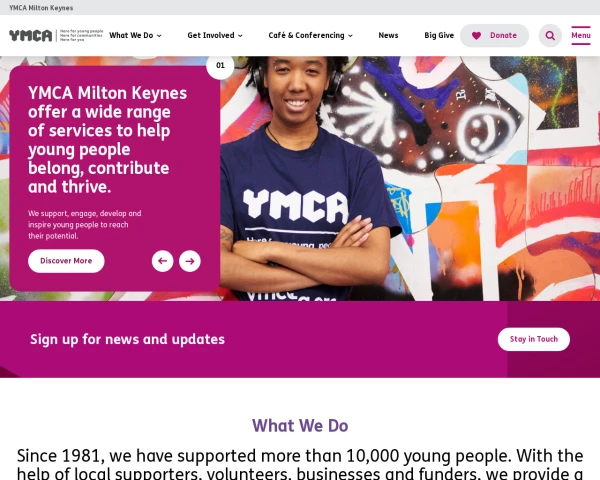Click the YMCA logo in header
Image resolution: width=600 pixels, height=480 pixels.
[x=56, y=35]
